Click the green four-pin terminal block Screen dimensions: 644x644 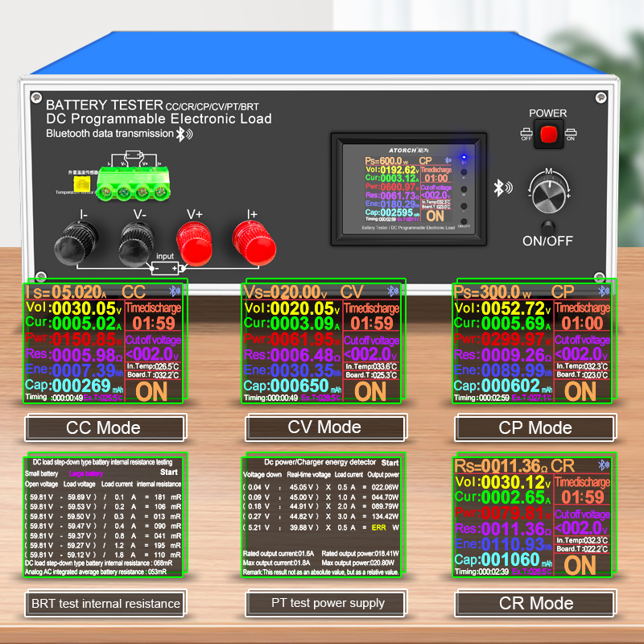pyautogui.click(x=133, y=184)
